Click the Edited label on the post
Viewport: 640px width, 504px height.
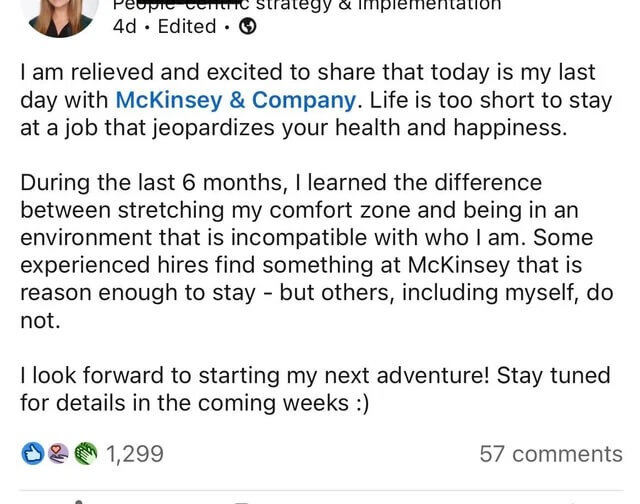[x=187, y=27]
